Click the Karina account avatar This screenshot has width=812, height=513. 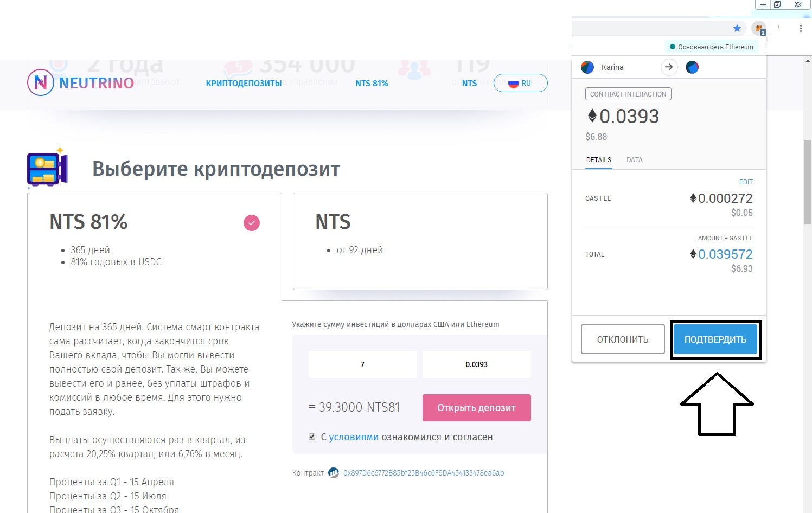click(x=587, y=67)
